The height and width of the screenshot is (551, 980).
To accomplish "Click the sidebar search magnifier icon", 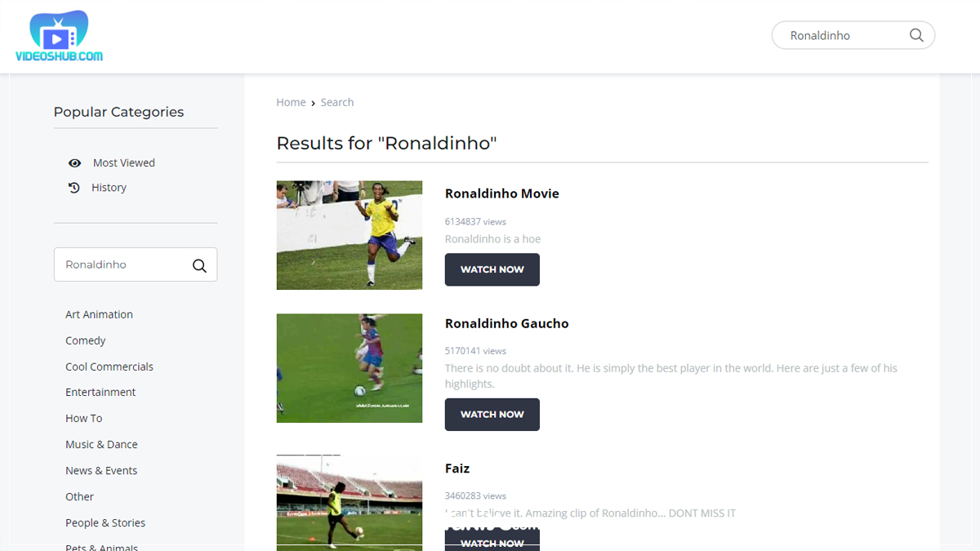I will point(199,265).
